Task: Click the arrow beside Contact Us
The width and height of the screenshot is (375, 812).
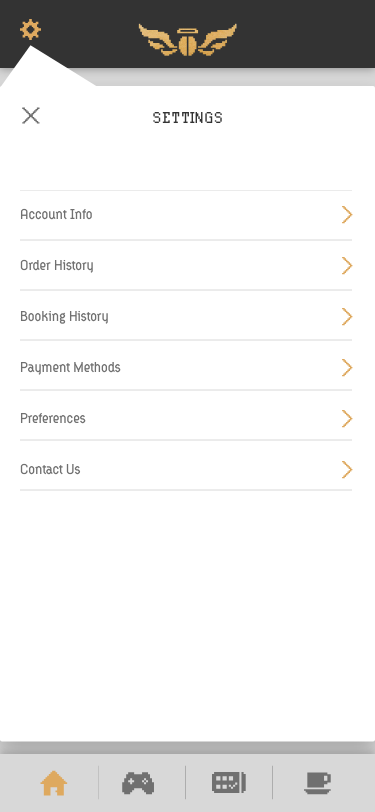Action: [347, 469]
